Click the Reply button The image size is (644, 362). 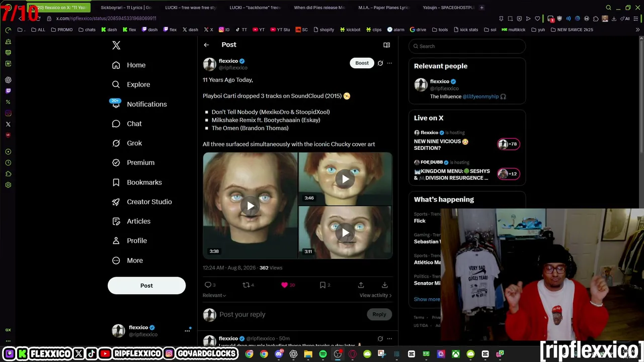click(x=379, y=315)
